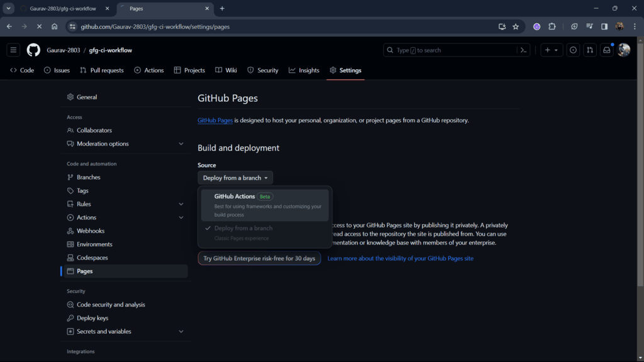Close the Pages browser tab

click(x=207, y=8)
